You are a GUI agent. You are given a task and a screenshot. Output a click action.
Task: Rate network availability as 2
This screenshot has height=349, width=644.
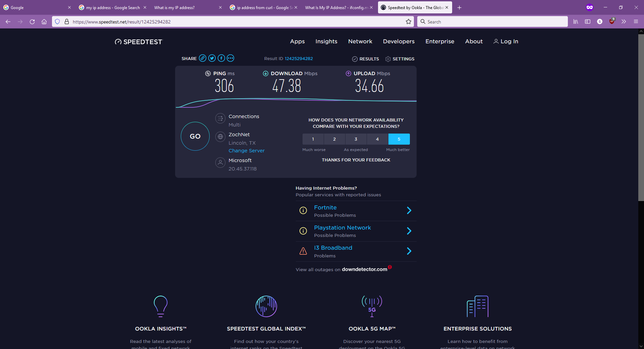coord(334,139)
